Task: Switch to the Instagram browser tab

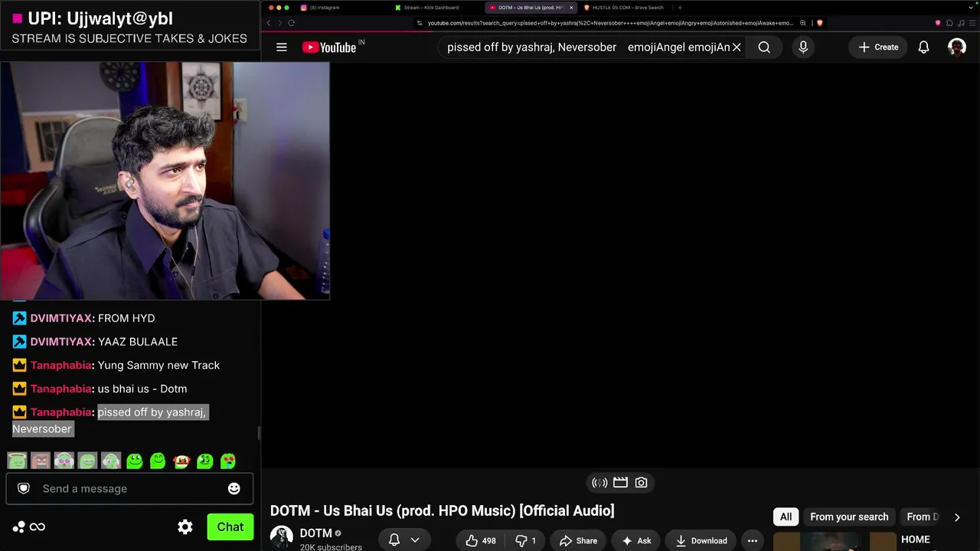Action: tap(343, 8)
